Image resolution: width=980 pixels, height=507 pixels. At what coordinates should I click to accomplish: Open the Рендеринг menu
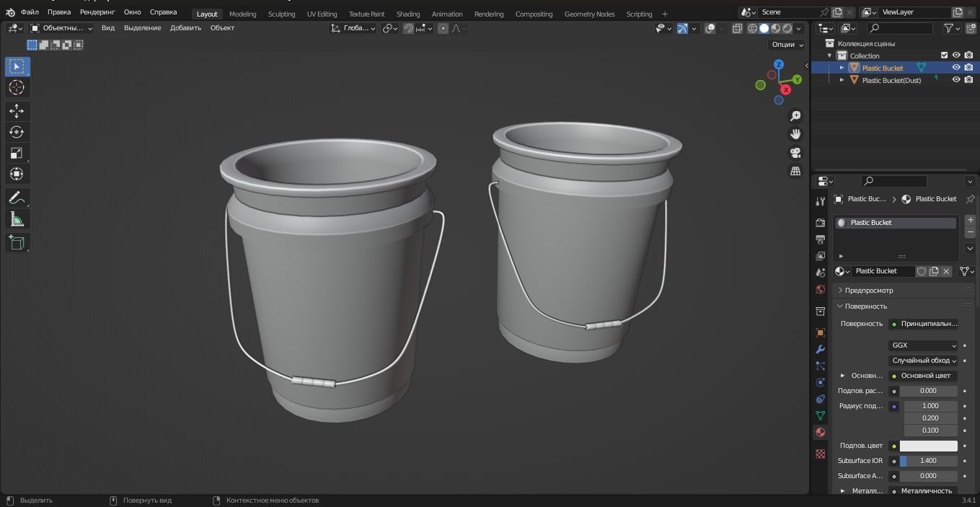tap(97, 12)
